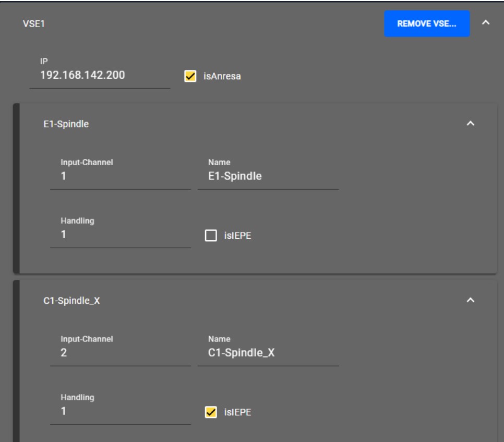504x442 pixels.
Task: Collapse the VSE1 panel using its chevron
Action: tap(485, 24)
